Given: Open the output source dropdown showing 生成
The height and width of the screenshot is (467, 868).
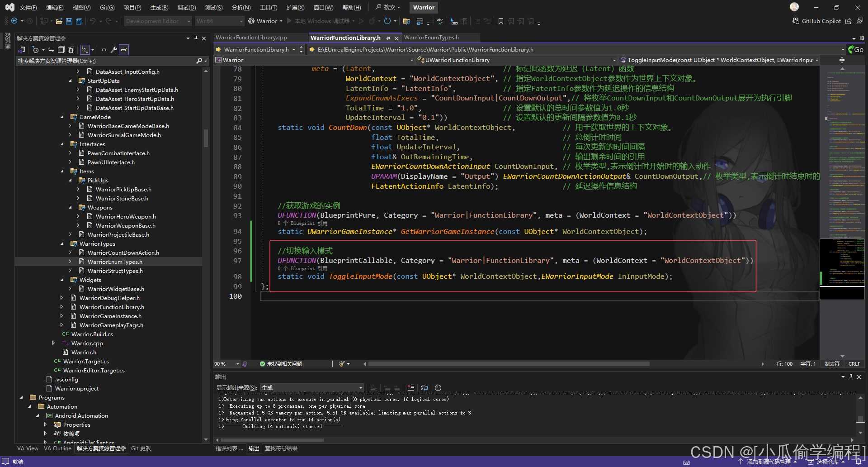Looking at the screenshot, I should click(312, 388).
